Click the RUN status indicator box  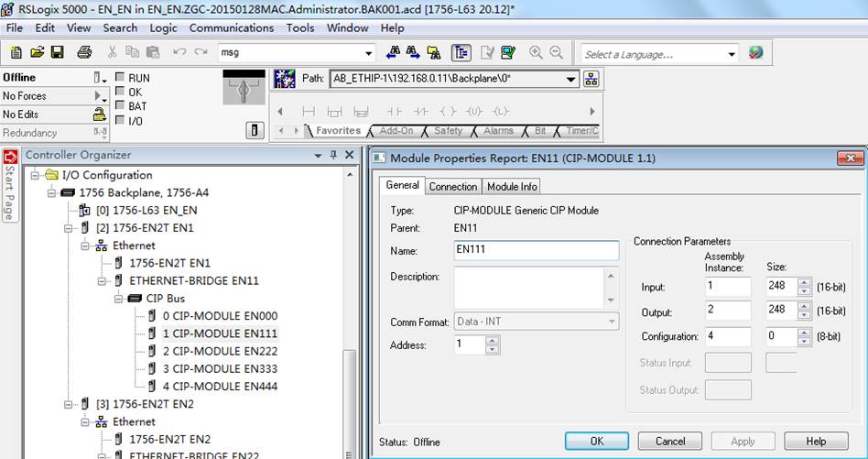point(120,78)
